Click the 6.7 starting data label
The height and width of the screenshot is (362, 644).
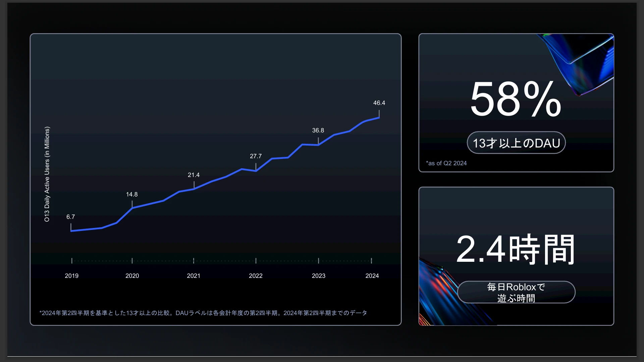pyautogui.click(x=70, y=217)
